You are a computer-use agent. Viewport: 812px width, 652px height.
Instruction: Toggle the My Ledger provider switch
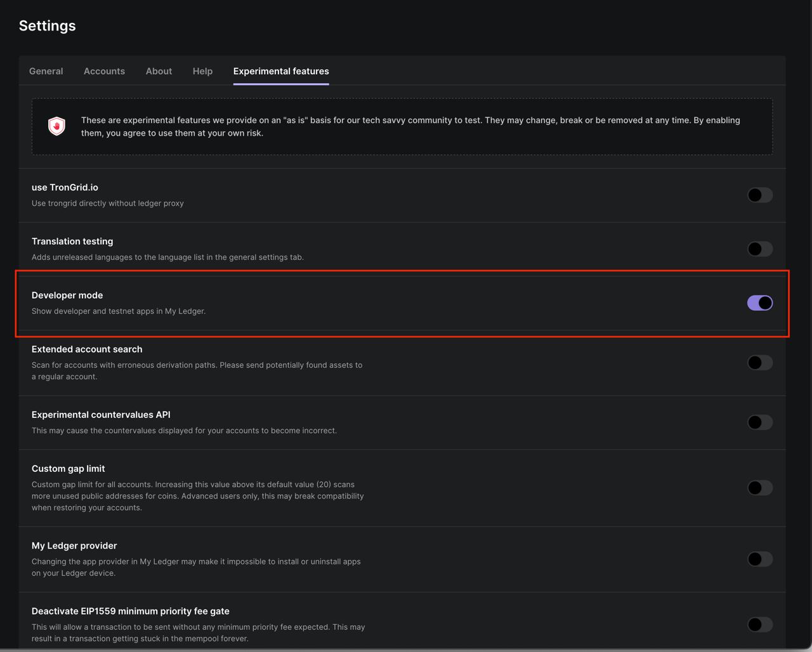[x=759, y=559]
